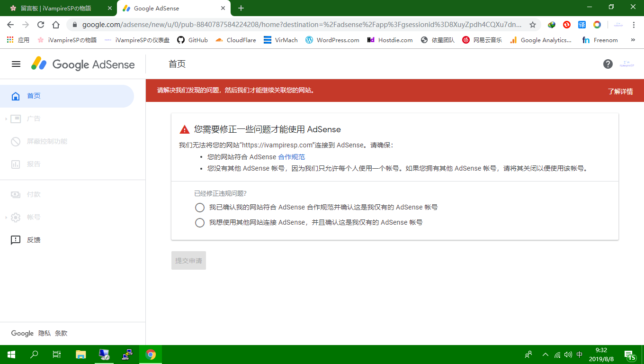Open the 应用 apps bookmark
The image size is (644, 364).
18,40
